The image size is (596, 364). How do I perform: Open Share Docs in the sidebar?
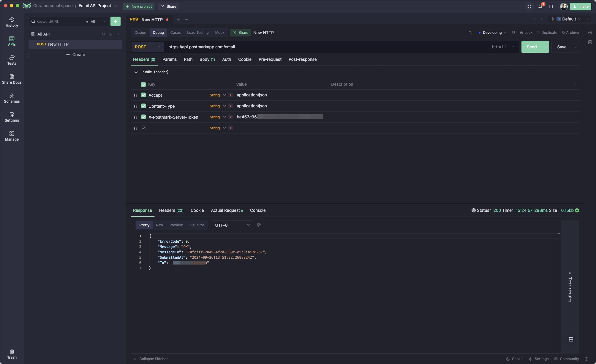pyautogui.click(x=12, y=79)
